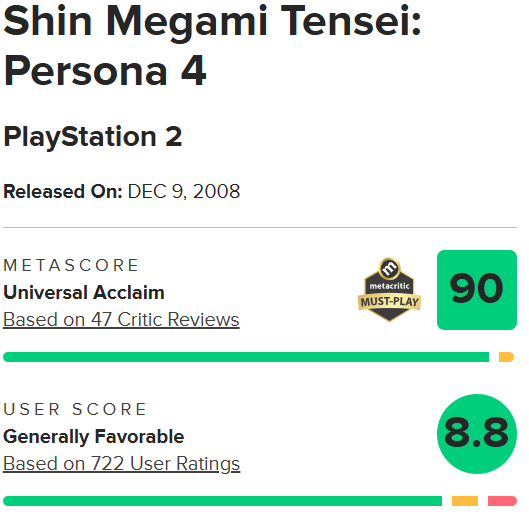
Task: Click the Generally Favorable text
Action: 93,437
